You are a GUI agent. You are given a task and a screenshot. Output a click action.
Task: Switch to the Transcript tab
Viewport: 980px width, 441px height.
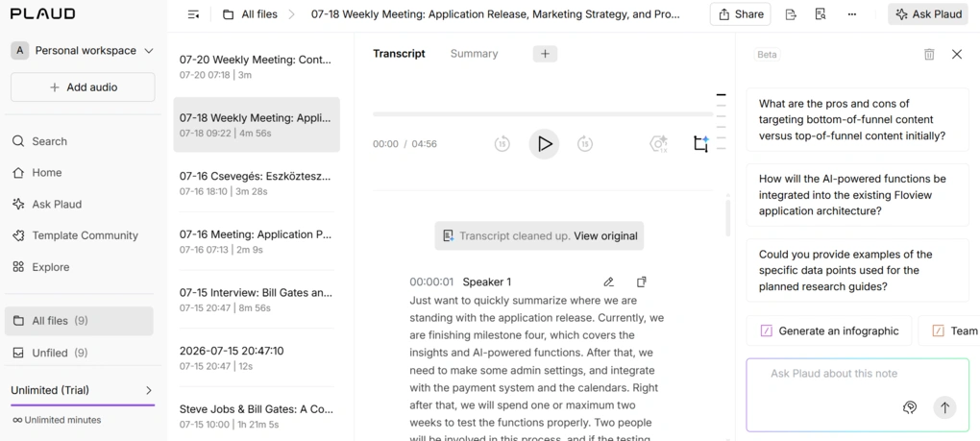[x=399, y=54]
